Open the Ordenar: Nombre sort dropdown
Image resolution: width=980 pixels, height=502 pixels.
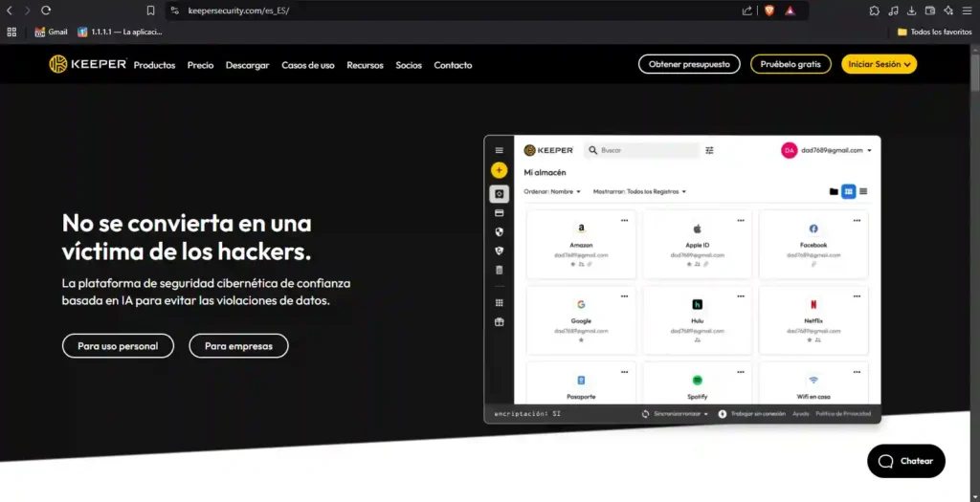(552, 191)
